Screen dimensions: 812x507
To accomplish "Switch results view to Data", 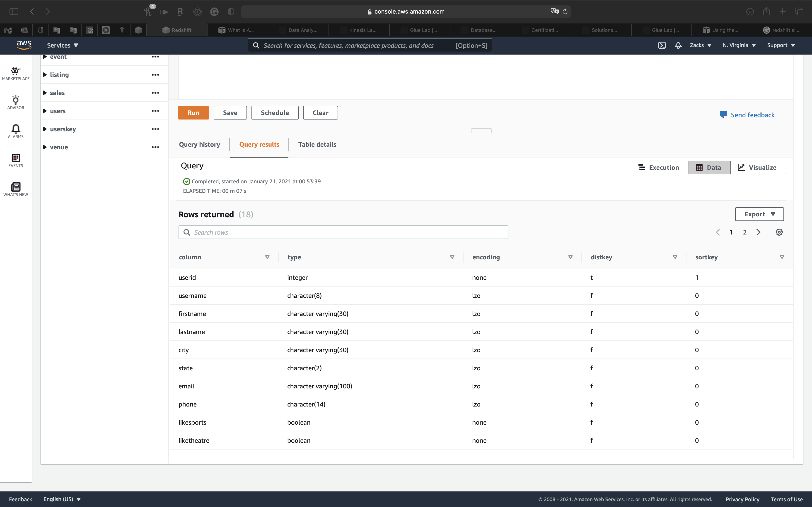I will (x=709, y=168).
